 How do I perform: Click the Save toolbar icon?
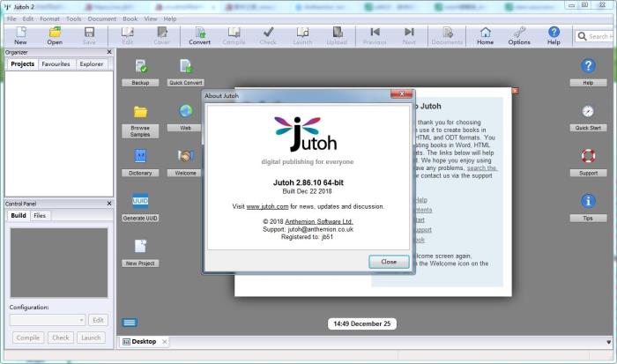89,36
